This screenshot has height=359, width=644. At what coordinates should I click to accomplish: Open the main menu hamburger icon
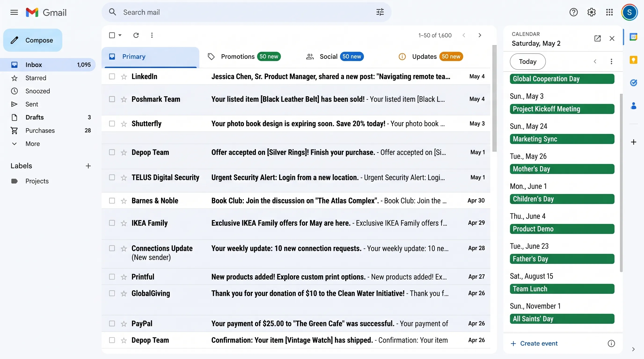click(14, 12)
